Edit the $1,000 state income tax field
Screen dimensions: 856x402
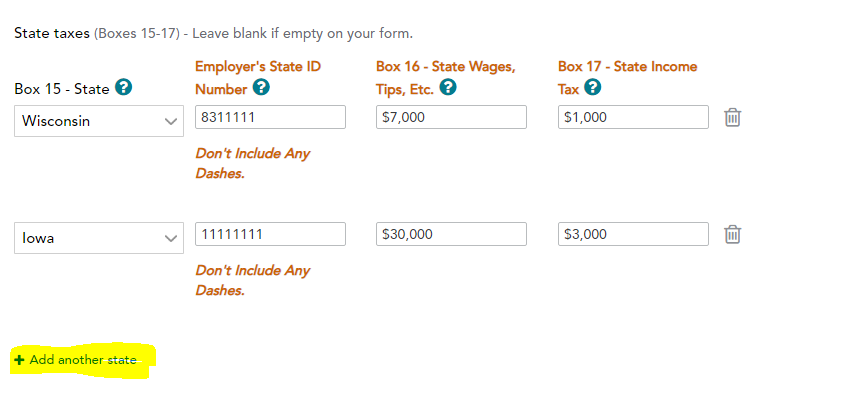click(x=633, y=117)
